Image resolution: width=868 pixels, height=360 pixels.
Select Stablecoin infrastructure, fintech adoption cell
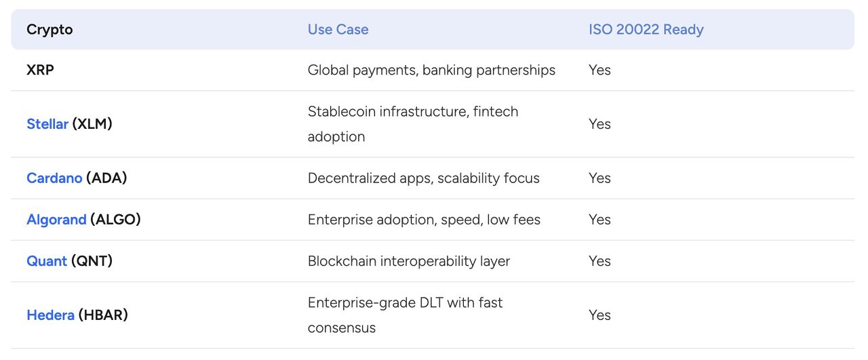tap(413, 124)
